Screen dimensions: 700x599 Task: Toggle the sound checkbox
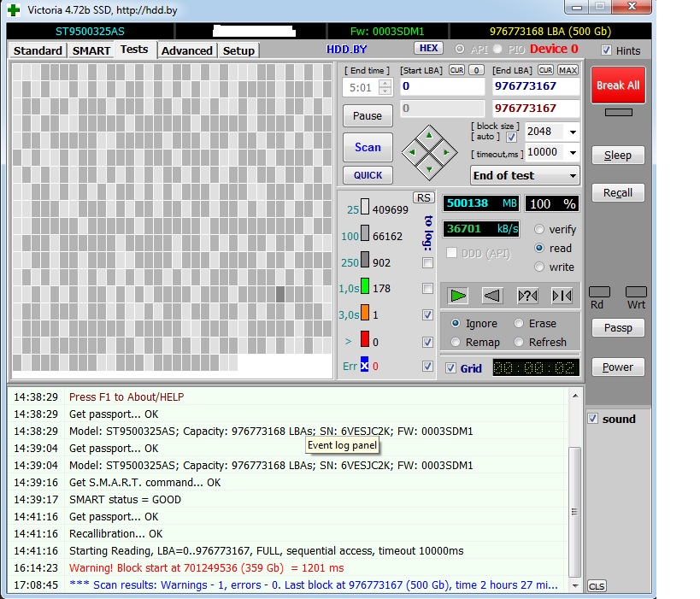[x=592, y=418]
